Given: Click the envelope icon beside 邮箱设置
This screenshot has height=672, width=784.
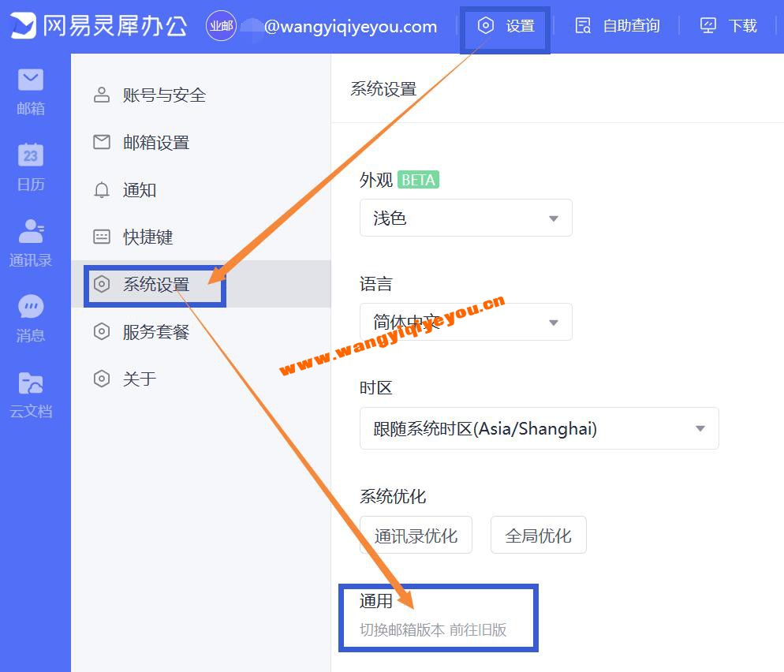Looking at the screenshot, I should (102, 142).
